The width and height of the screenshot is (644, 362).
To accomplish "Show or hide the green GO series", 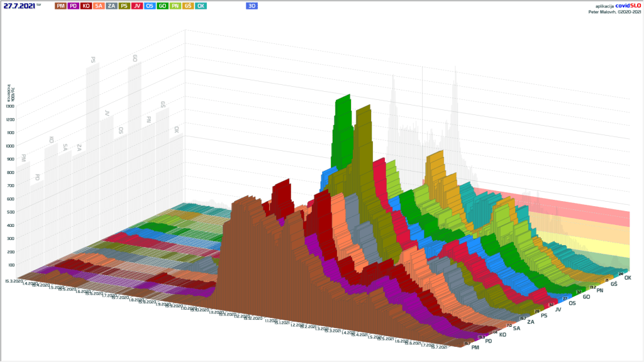I will (x=162, y=6).
